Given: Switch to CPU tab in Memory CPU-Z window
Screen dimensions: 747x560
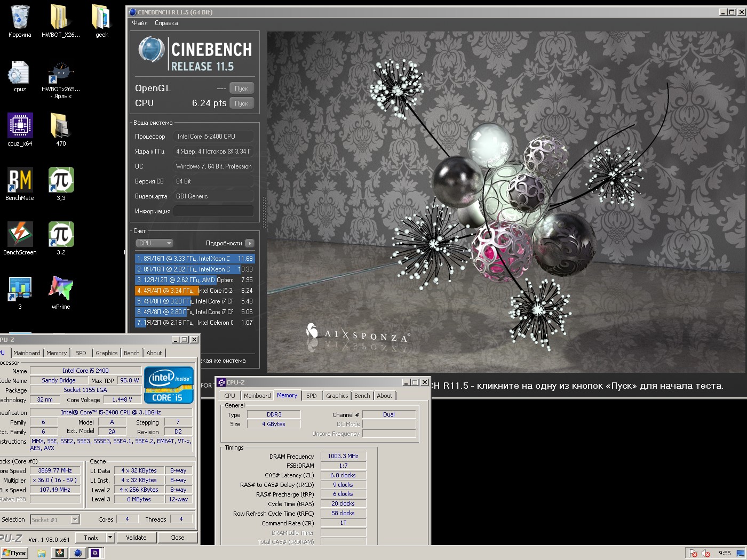Looking at the screenshot, I should coord(229,396).
